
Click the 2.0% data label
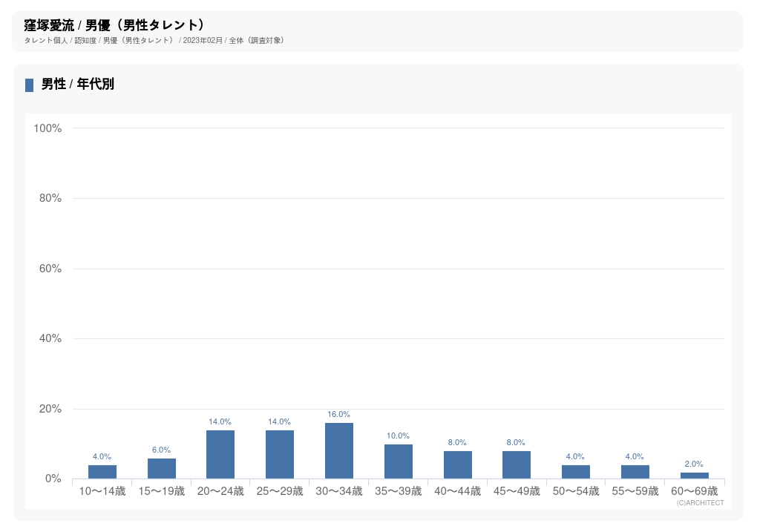[694, 464]
